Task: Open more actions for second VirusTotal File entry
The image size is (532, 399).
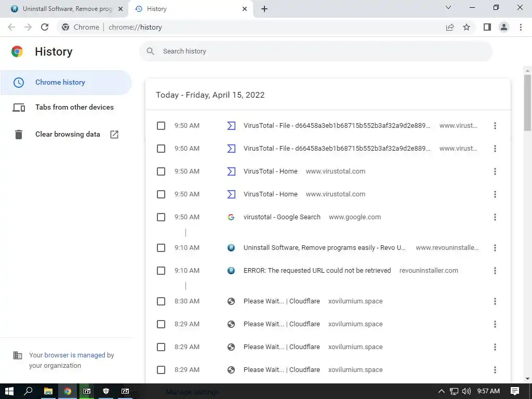Action: [x=495, y=149]
